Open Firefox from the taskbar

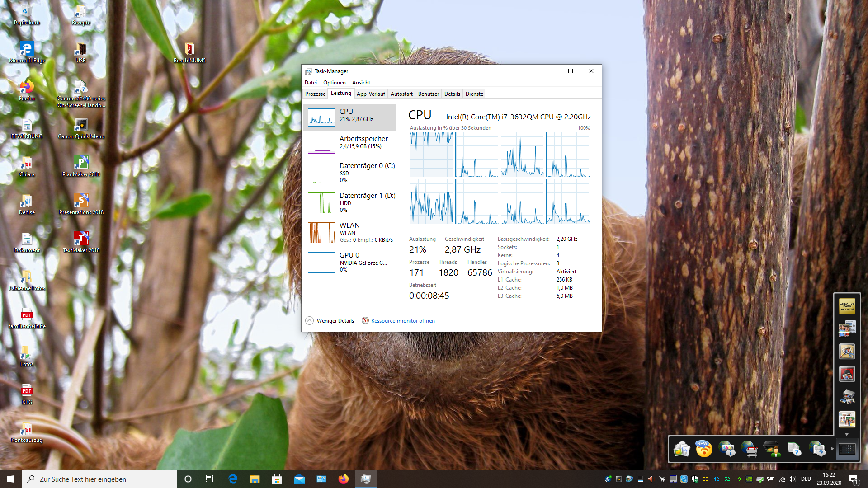coord(343,479)
